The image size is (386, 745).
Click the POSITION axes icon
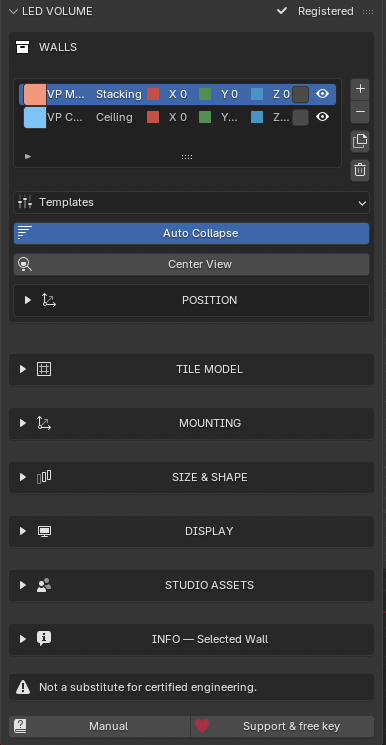[x=48, y=300]
